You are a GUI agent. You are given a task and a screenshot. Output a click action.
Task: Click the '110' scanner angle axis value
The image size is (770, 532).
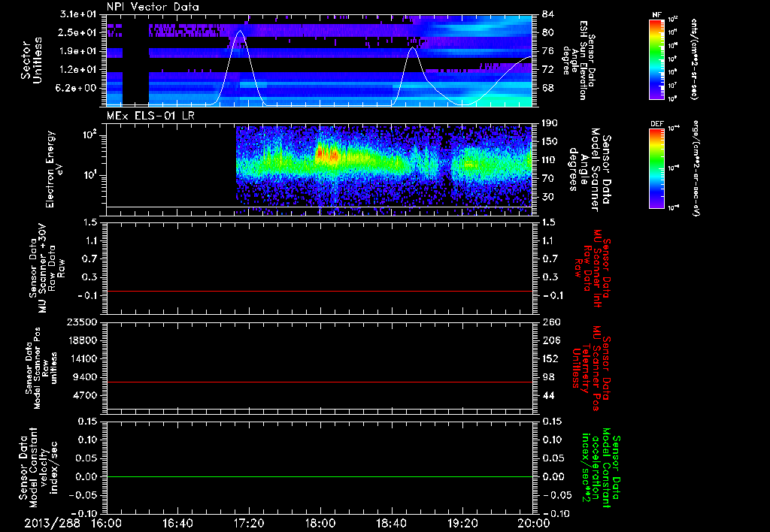[x=550, y=160]
